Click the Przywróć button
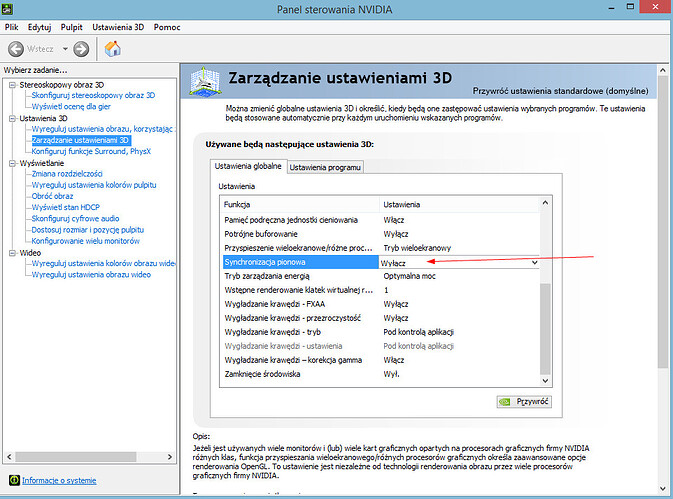This screenshot has height=499, width=673. point(523,401)
